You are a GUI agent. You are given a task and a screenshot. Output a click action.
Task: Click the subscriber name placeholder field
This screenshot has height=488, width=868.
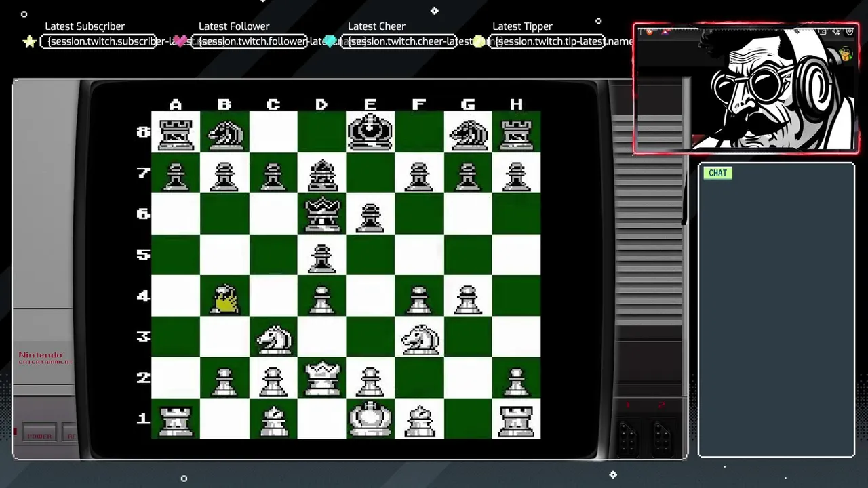tap(99, 42)
